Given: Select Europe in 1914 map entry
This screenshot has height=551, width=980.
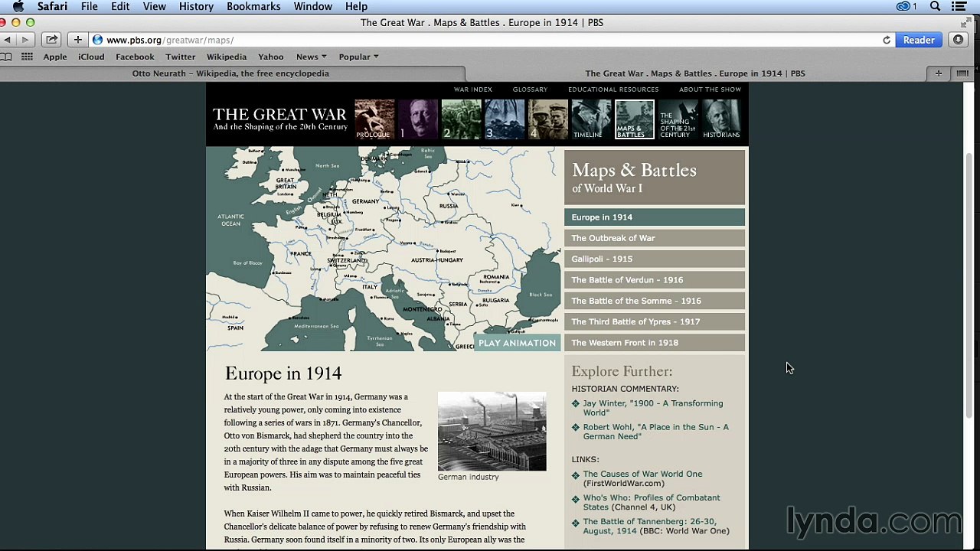Looking at the screenshot, I should point(655,217).
